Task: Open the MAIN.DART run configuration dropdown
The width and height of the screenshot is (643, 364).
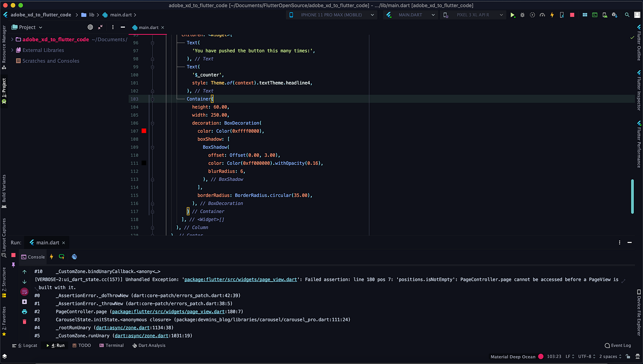Action: point(410,14)
